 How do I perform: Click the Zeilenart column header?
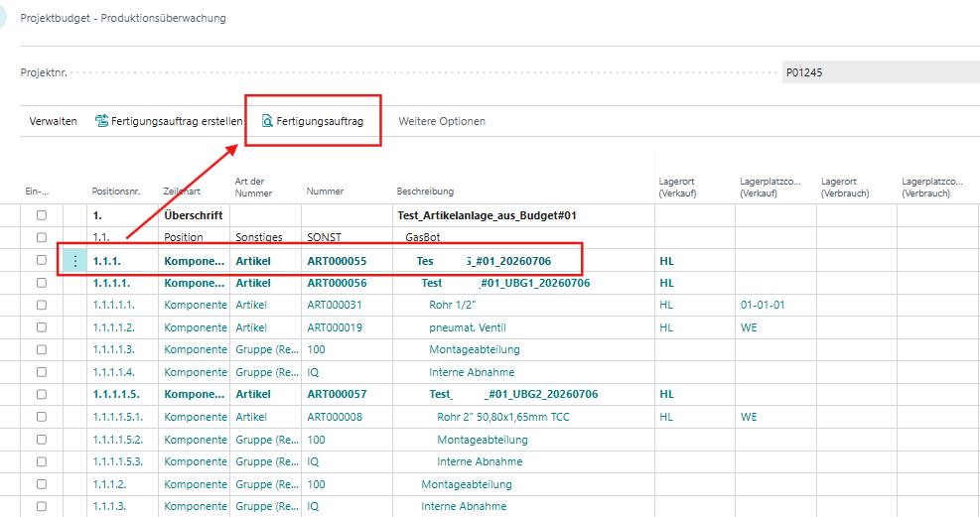[182, 192]
